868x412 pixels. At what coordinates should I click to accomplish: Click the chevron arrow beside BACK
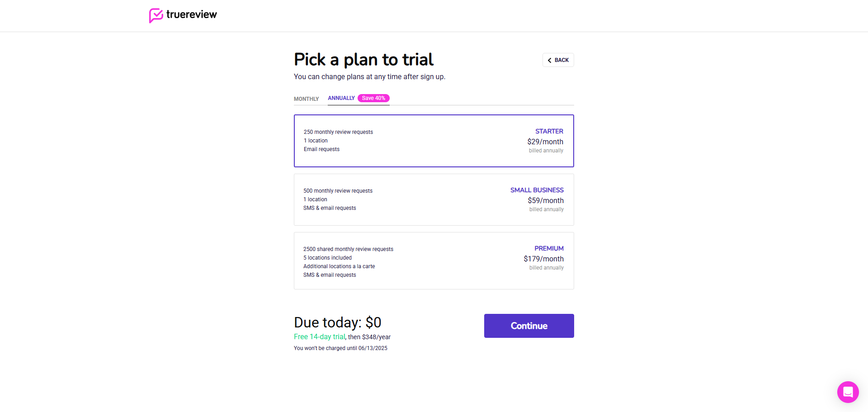549,60
